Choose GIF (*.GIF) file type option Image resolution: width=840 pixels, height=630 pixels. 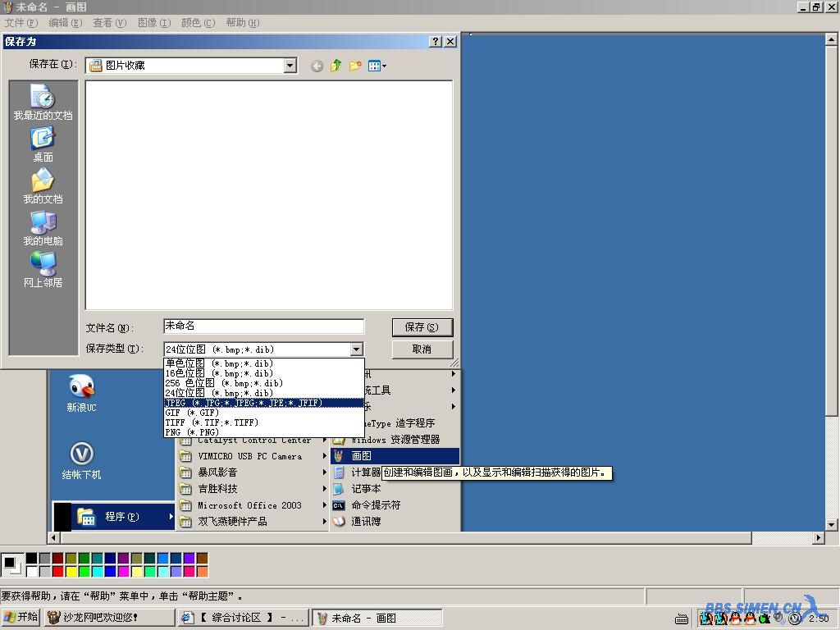(x=263, y=413)
